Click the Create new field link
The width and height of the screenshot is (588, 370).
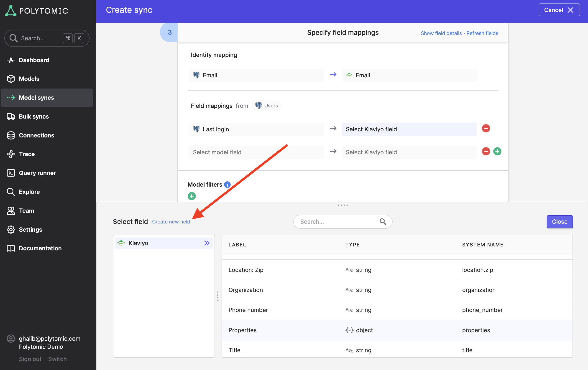(171, 222)
